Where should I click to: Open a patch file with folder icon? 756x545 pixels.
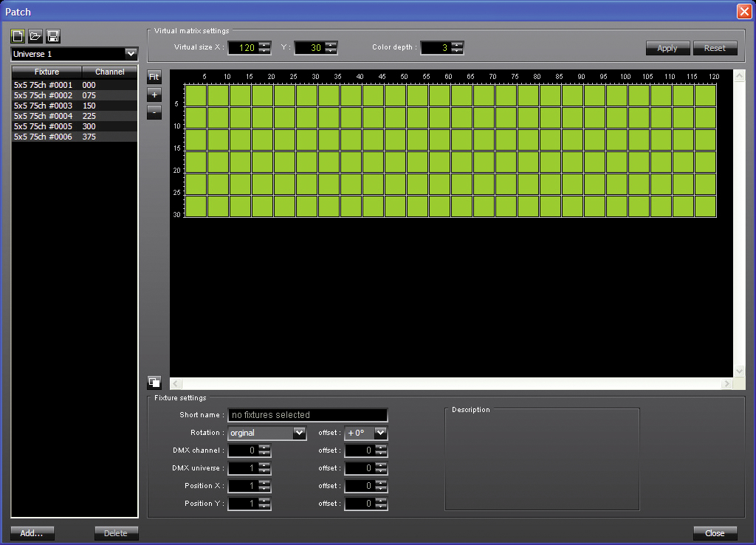(35, 36)
